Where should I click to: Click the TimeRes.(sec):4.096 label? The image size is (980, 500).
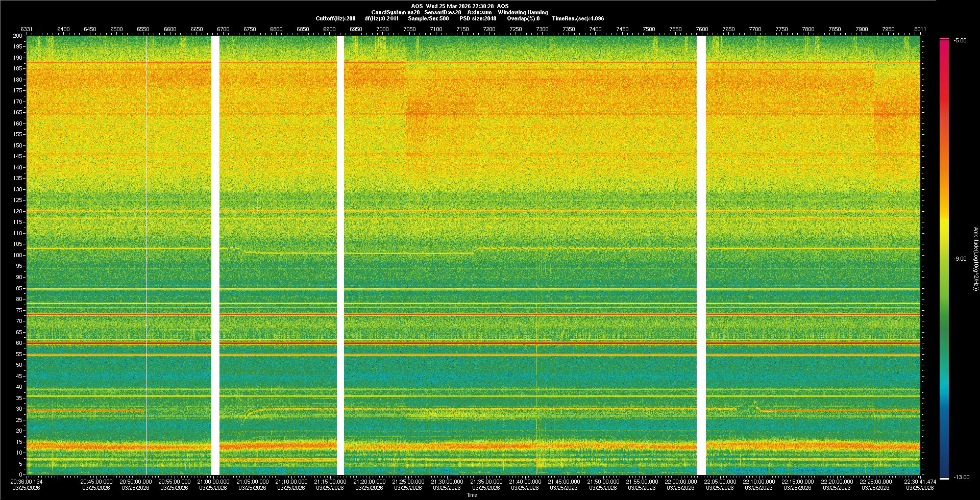pos(578,18)
